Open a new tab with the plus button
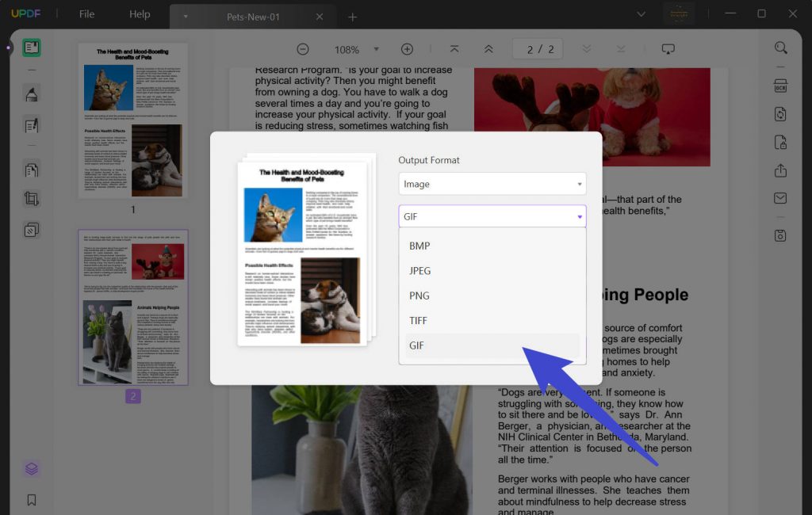Viewport: 812px width, 515px height. click(x=352, y=15)
